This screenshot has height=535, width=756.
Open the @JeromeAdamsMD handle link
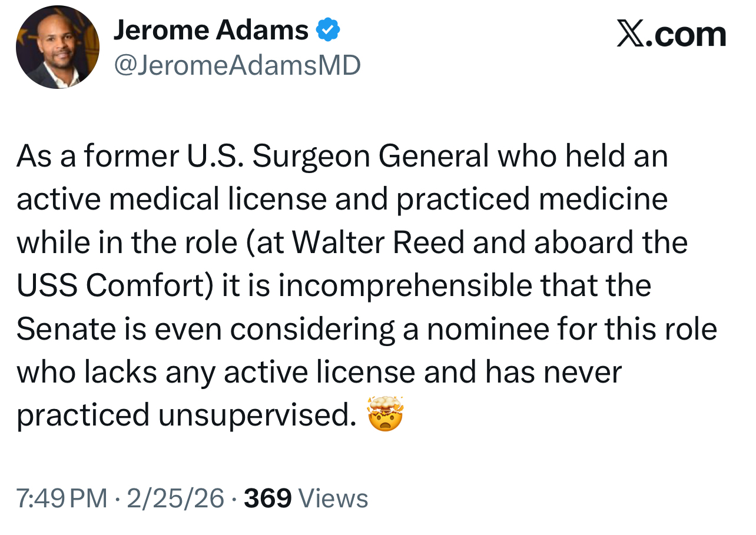[x=236, y=65]
